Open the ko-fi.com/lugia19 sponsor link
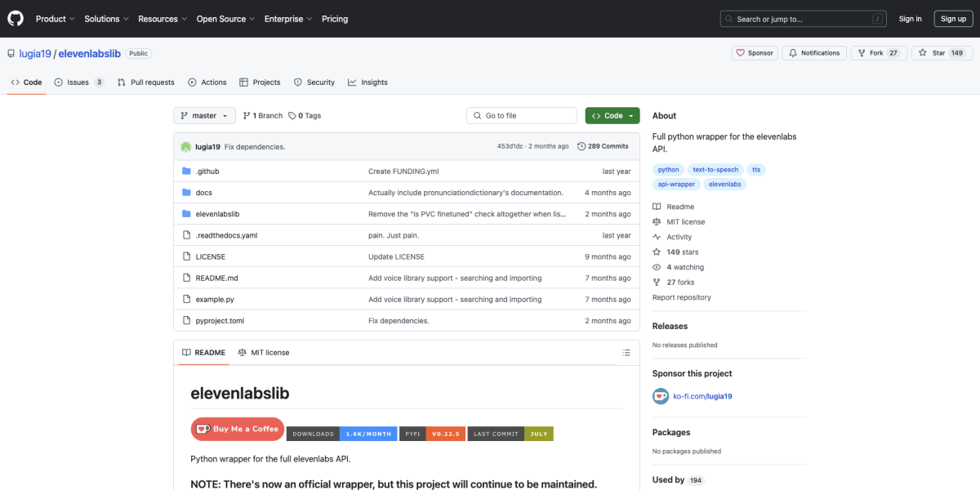Image resolution: width=980 pixels, height=490 pixels. click(702, 396)
